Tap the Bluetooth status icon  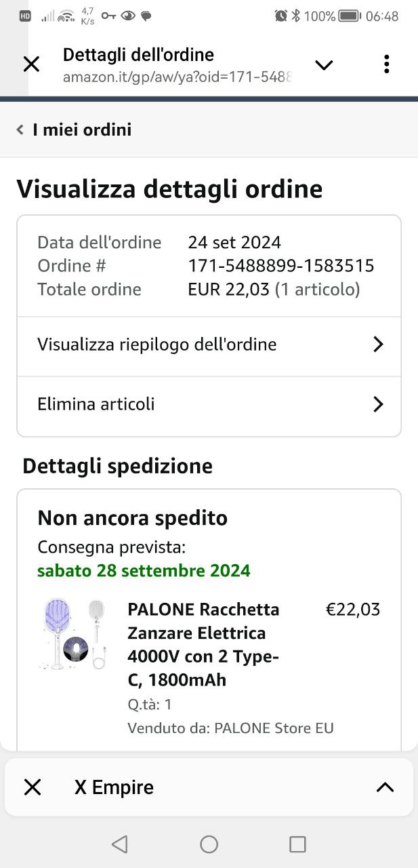point(296,16)
